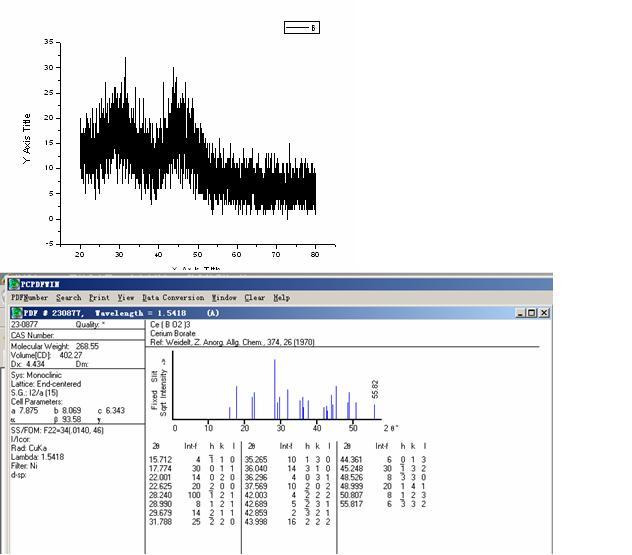This screenshot has width=632, height=555.
Task: Click the Dx: 4.434 entry
Action: coord(27,364)
